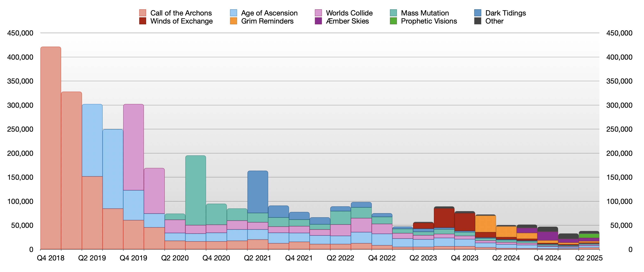Click the orange Grim Reminders segment in Q1 2024
The width and height of the screenshot is (644, 272).
pyautogui.click(x=485, y=224)
